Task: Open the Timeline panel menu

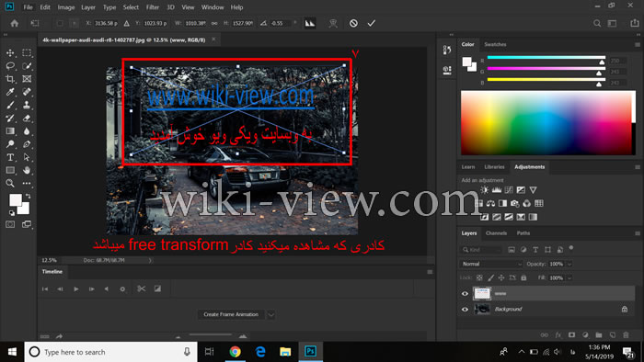Action: 430,272
